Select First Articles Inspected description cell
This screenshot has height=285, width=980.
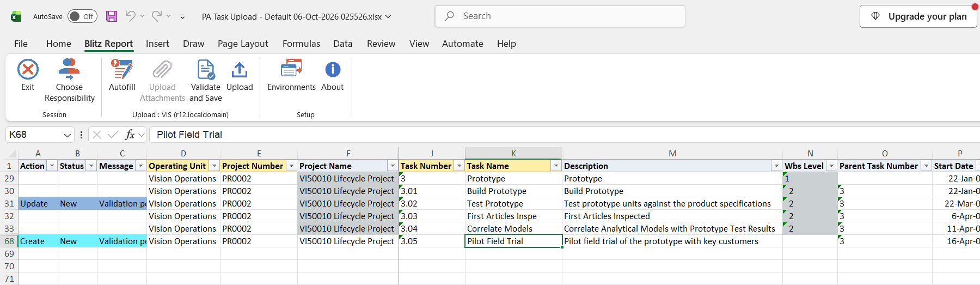(x=672, y=216)
